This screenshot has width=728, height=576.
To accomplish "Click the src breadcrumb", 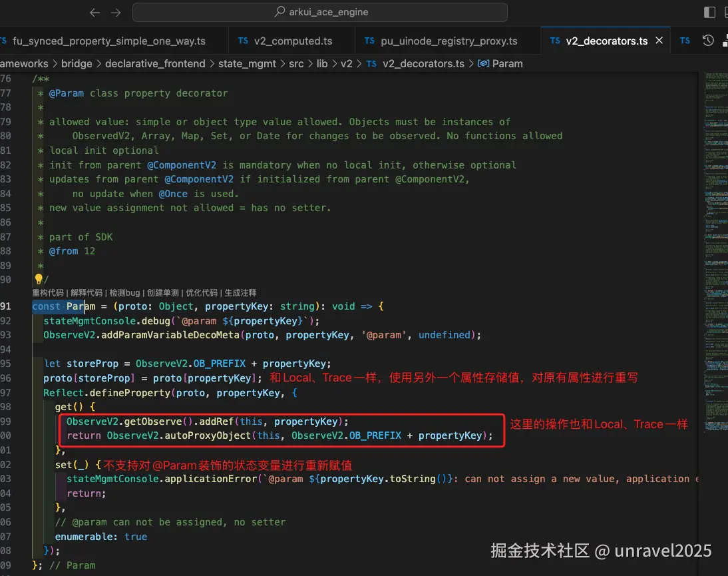I will tap(296, 64).
